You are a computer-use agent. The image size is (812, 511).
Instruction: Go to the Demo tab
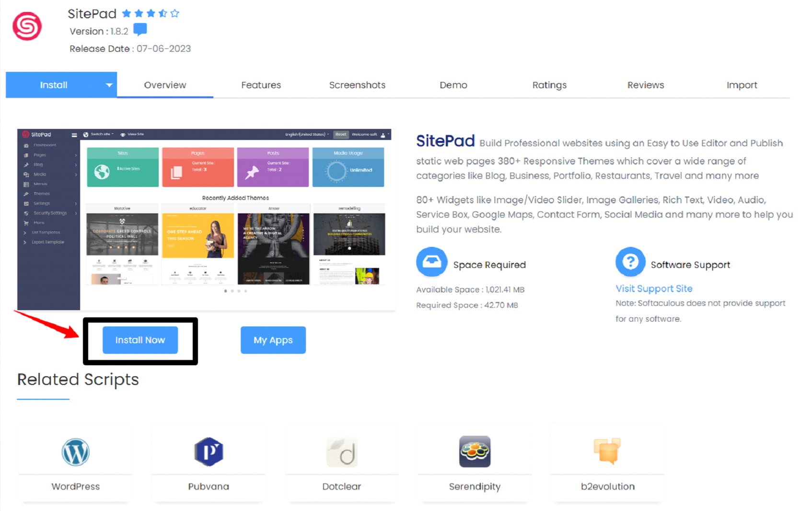coord(453,85)
